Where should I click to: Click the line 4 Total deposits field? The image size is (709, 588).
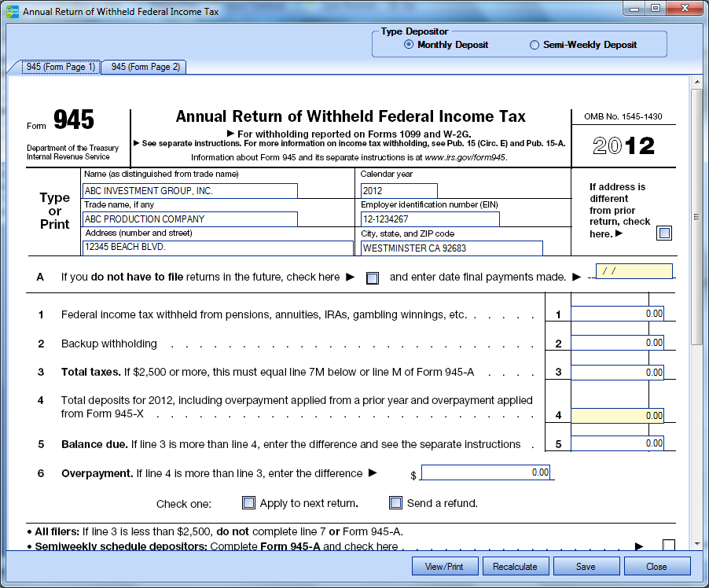point(617,415)
